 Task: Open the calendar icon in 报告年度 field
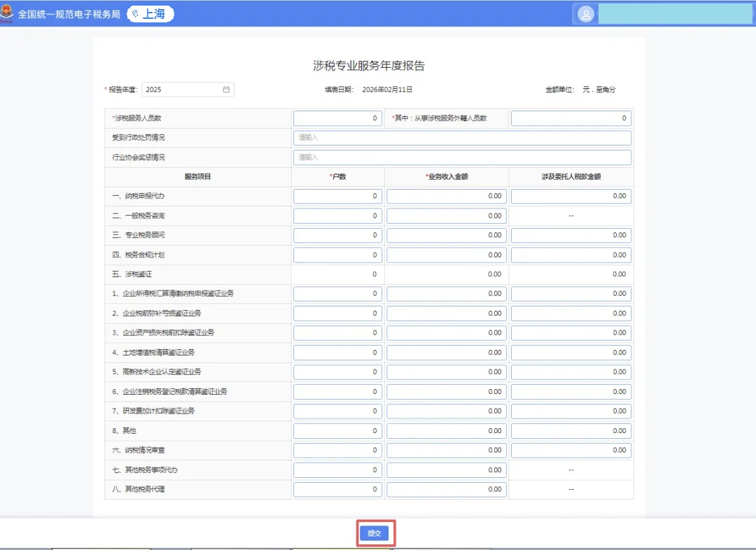(x=226, y=90)
